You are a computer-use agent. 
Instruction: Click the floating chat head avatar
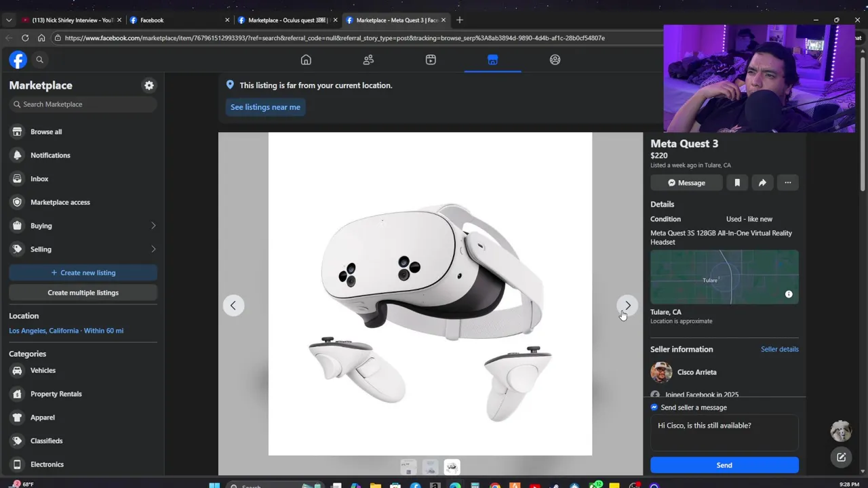click(841, 430)
